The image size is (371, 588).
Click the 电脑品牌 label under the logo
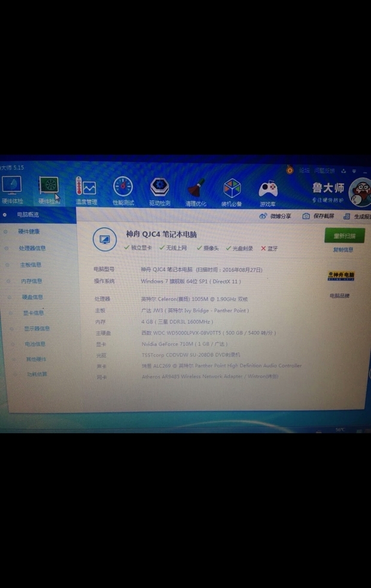pos(339,296)
